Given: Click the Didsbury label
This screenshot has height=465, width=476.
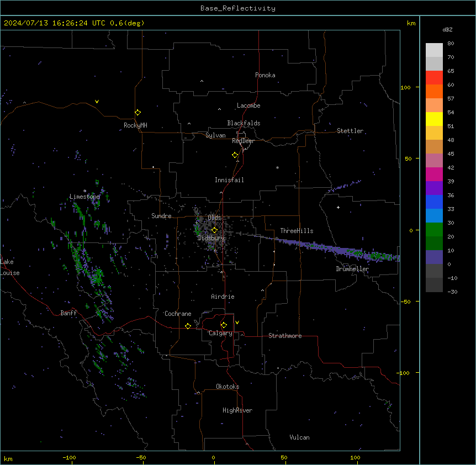Looking at the screenshot, I should 211,238.
